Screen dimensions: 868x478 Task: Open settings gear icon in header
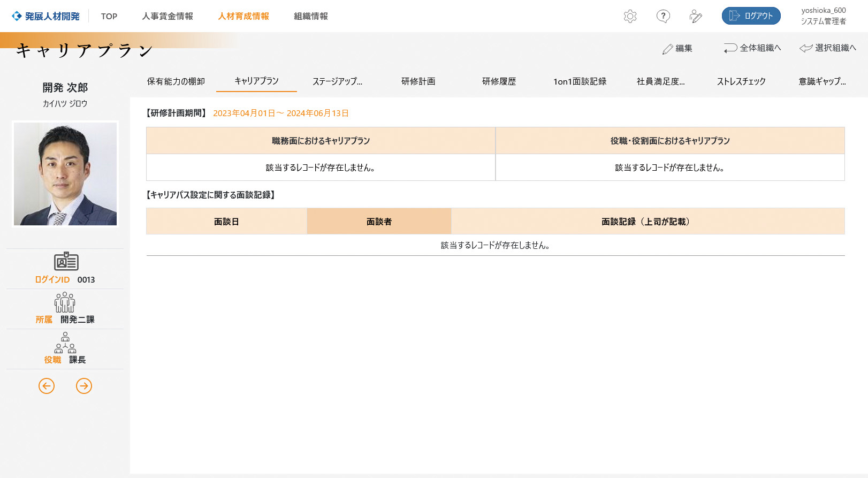[630, 16]
